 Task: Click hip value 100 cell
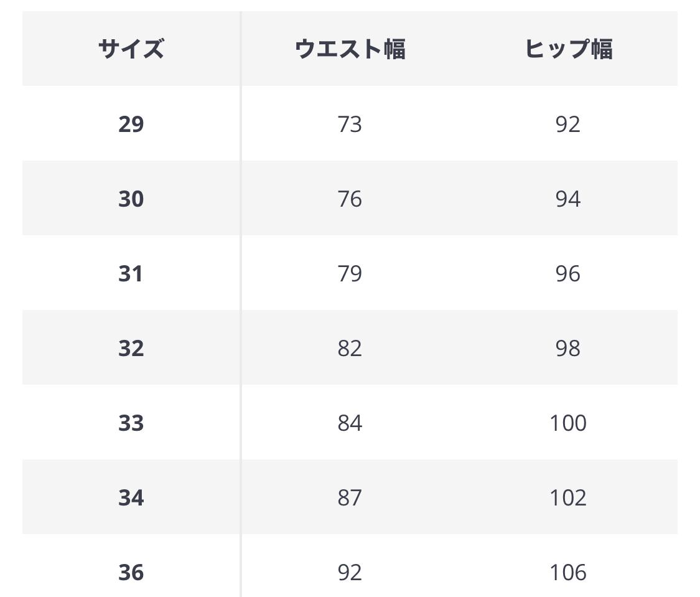tap(568, 423)
